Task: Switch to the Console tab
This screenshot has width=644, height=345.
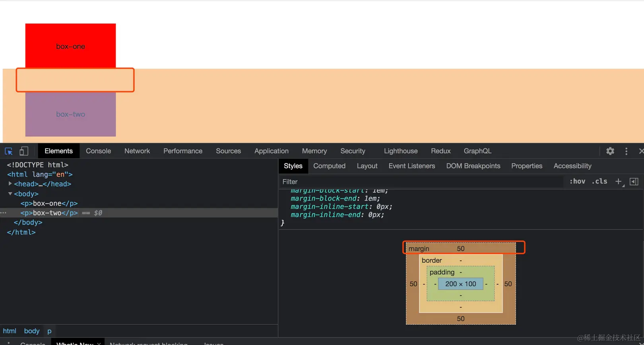Action: tap(98, 151)
